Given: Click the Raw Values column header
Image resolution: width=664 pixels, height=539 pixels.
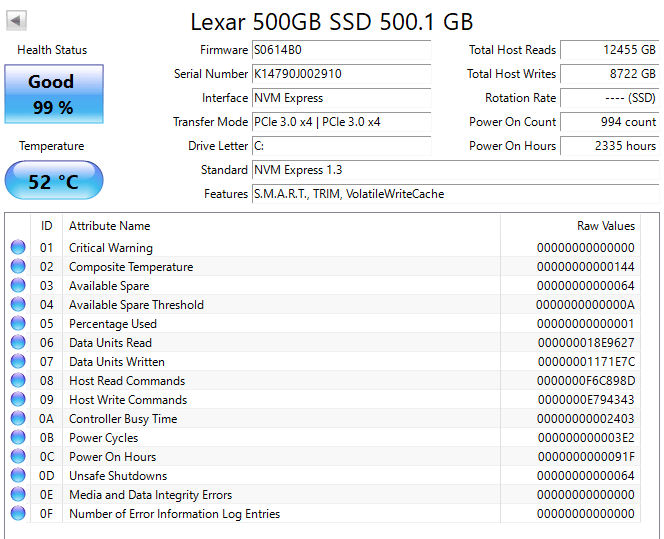Looking at the screenshot, I should coord(570,226).
